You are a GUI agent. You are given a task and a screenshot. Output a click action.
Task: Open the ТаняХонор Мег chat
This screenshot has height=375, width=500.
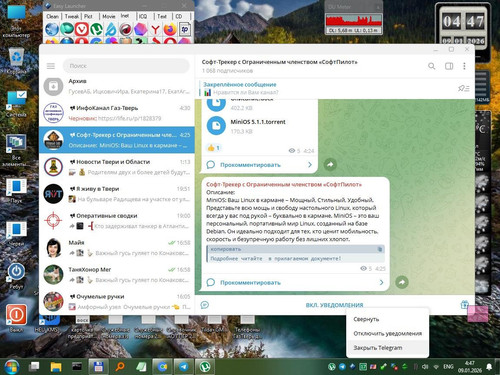tap(117, 275)
